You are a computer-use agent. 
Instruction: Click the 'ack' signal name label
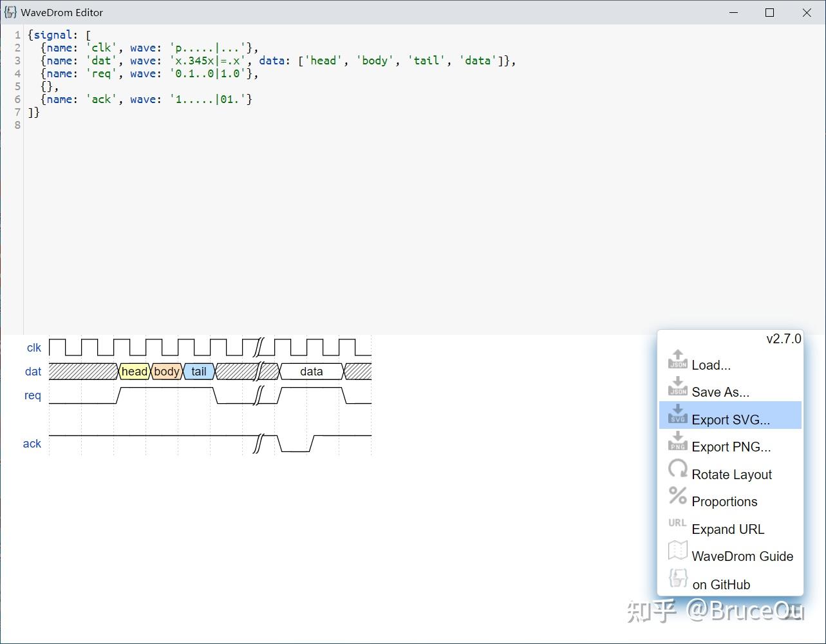coord(32,444)
